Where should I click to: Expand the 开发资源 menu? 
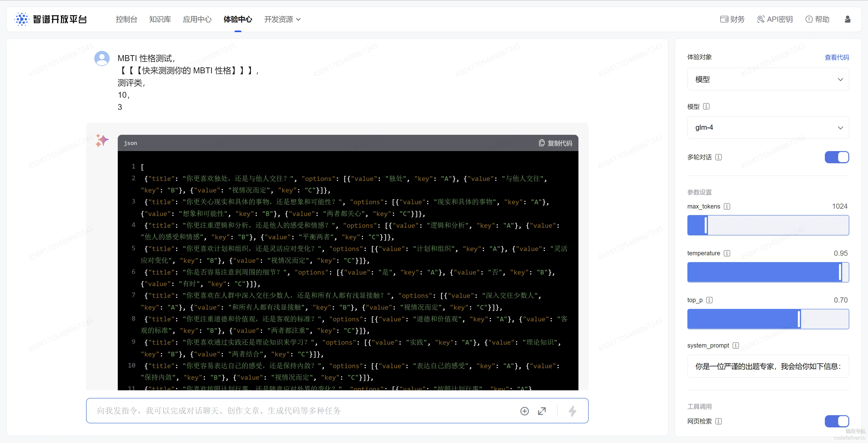[282, 19]
